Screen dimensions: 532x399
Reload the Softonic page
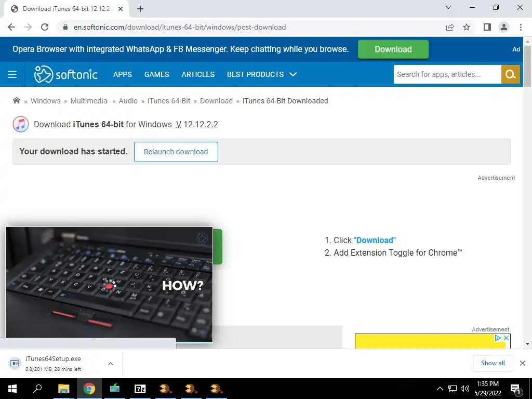45,27
